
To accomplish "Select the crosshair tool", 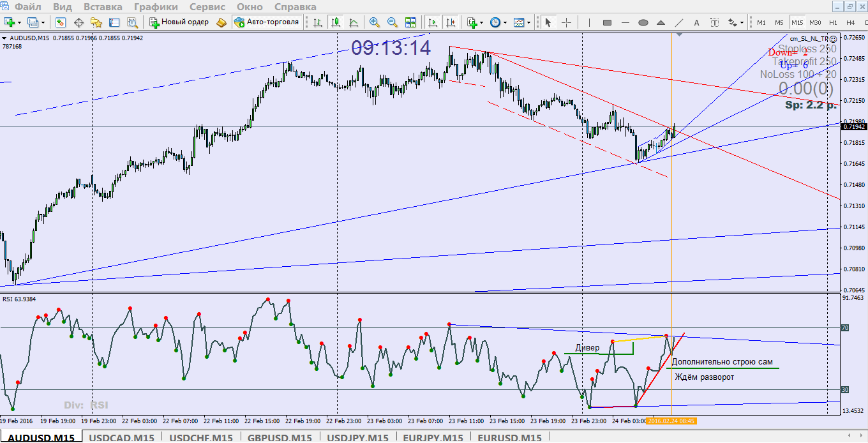I will click(566, 22).
